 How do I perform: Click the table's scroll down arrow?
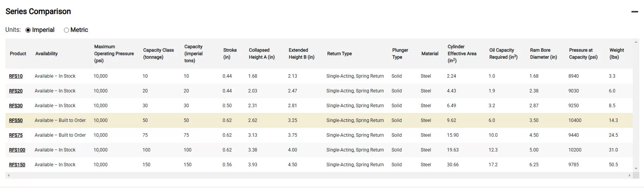pyautogui.click(x=636, y=169)
